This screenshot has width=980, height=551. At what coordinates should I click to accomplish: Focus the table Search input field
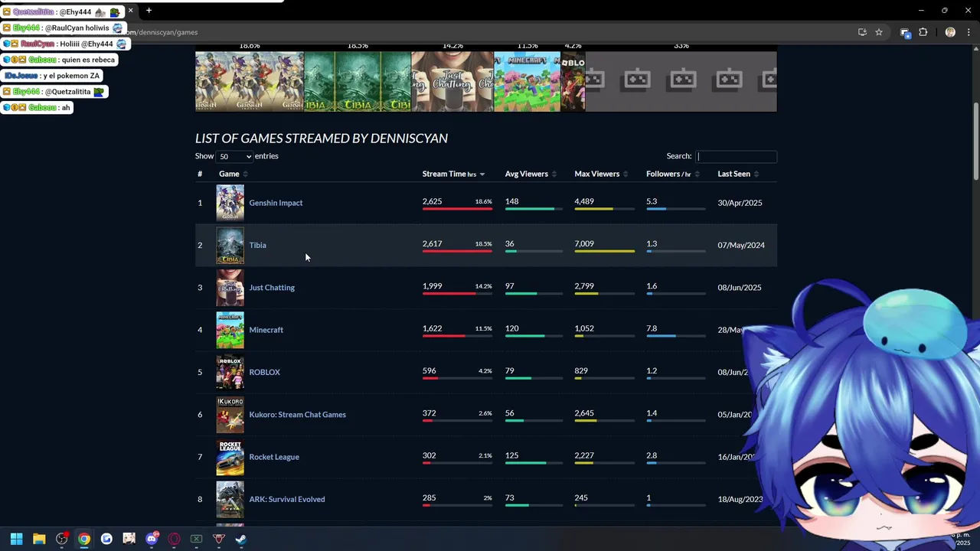click(x=736, y=156)
